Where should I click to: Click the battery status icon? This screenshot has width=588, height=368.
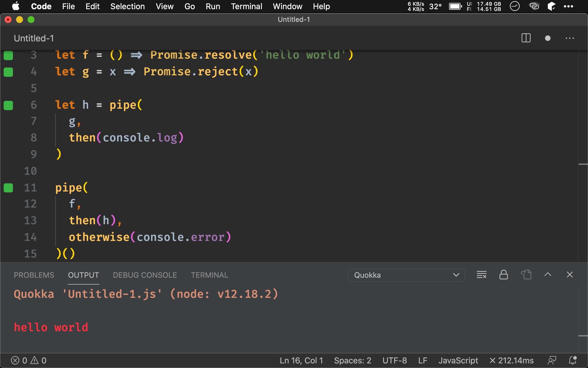pos(455,6)
